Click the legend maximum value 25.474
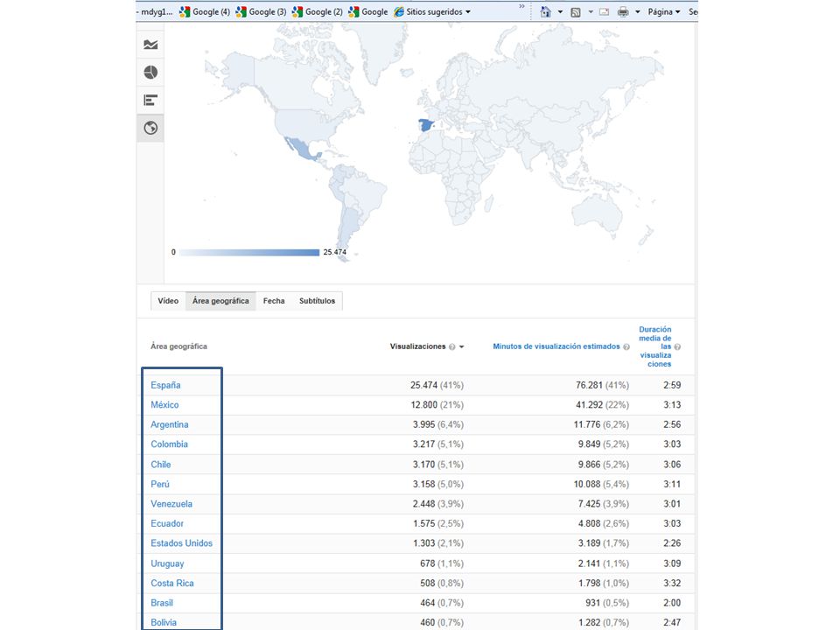Screen dimensions: 840x630 pyautogui.click(x=335, y=252)
